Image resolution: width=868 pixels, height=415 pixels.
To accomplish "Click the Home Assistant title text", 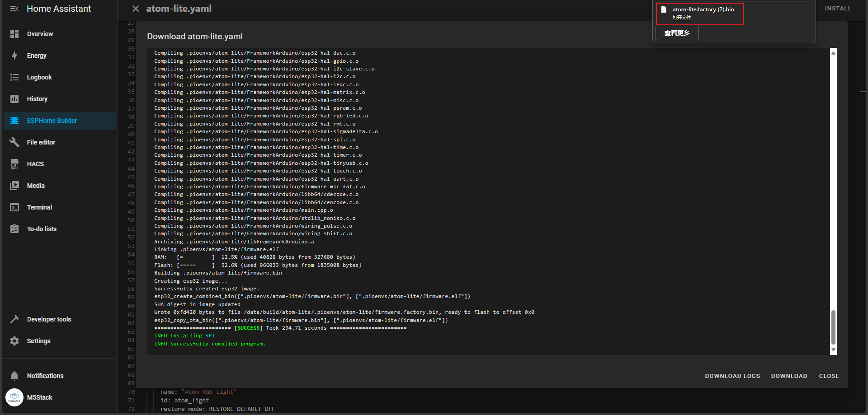I will pos(59,9).
